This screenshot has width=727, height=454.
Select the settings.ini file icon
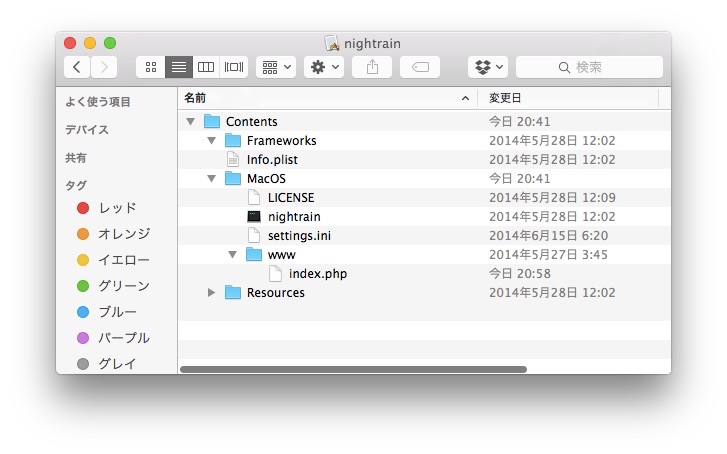click(x=254, y=236)
